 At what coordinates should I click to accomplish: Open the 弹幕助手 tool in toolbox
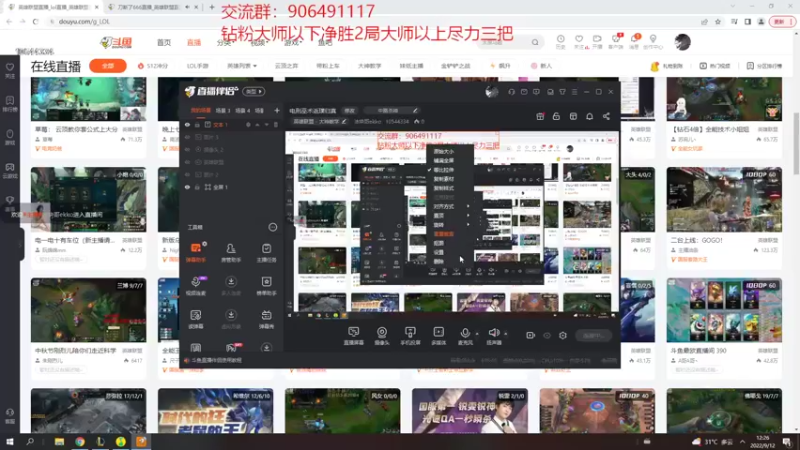pos(196,253)
